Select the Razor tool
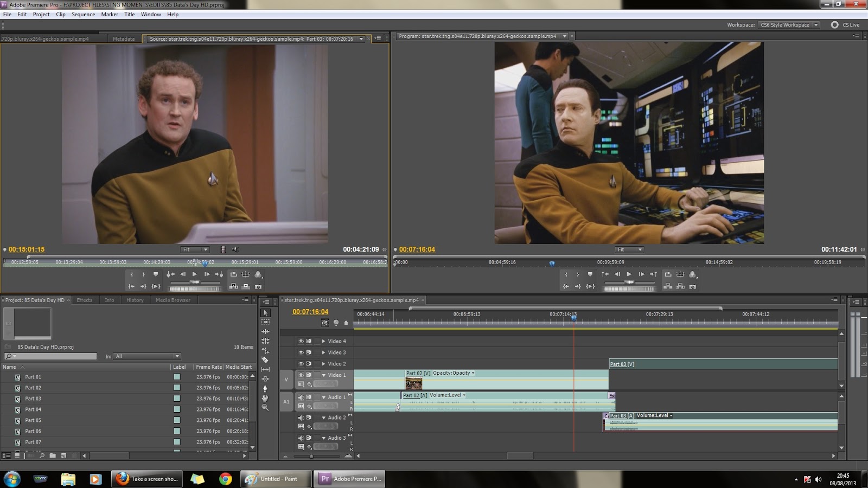The width and height of the screenshot is (868, 488). click(x=265, y=359)
